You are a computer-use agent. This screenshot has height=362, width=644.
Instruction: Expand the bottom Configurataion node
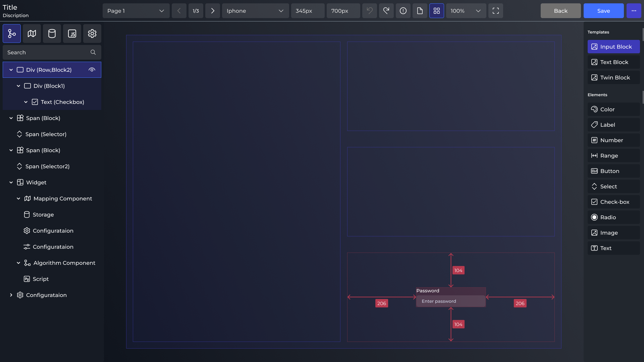[x=11, y=295]
